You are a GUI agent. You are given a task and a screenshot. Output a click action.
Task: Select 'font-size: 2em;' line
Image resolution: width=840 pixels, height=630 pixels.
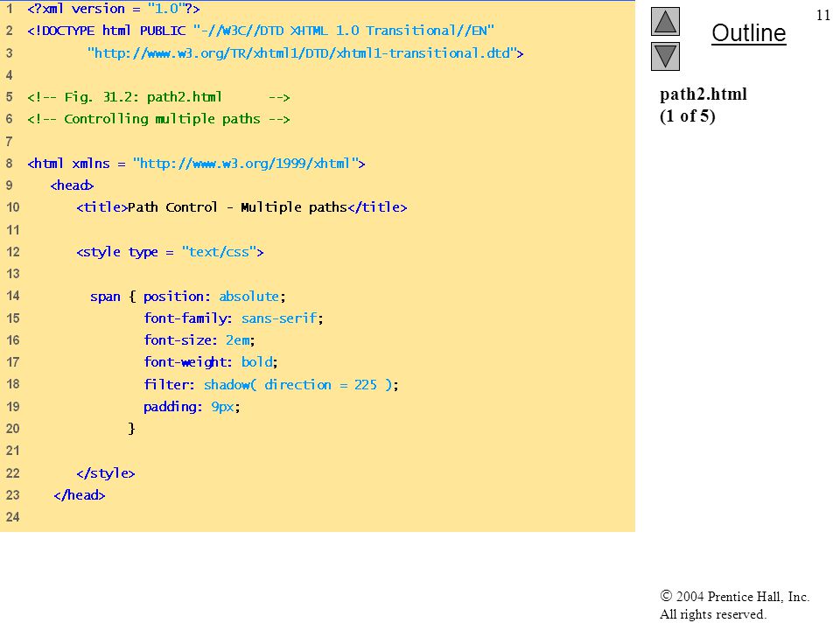point(199,340)
